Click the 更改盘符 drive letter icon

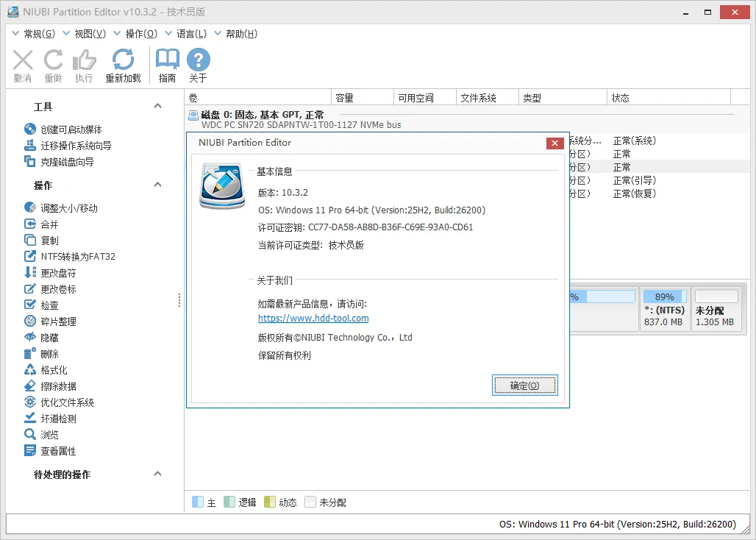point(30,272)
